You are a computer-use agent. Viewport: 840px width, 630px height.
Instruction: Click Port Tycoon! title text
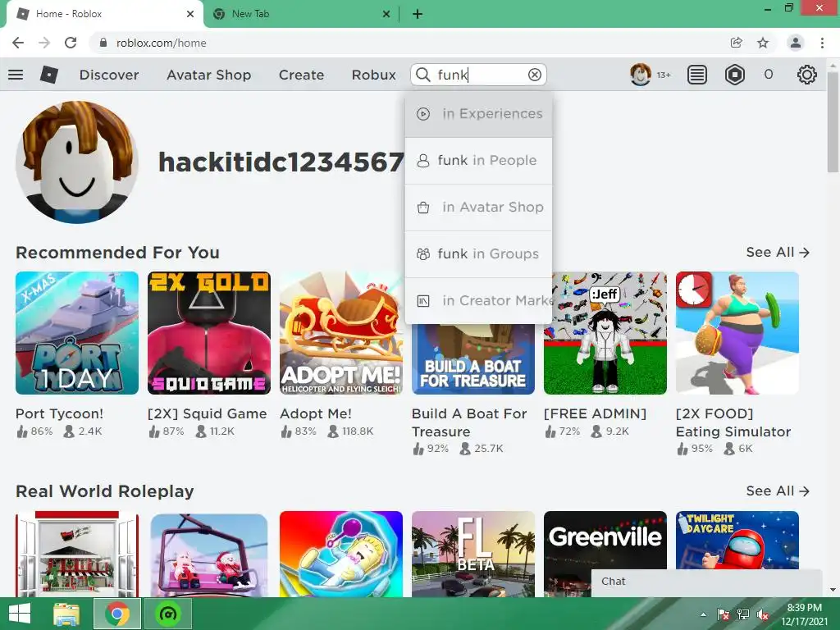(x=59, y=413)
